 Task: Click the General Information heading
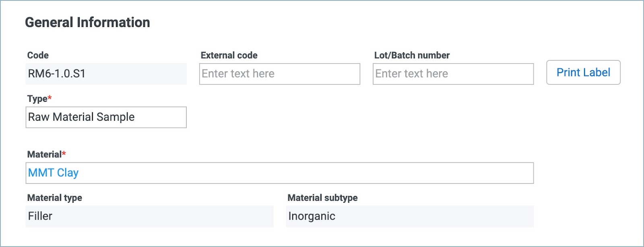pos(87,23)
